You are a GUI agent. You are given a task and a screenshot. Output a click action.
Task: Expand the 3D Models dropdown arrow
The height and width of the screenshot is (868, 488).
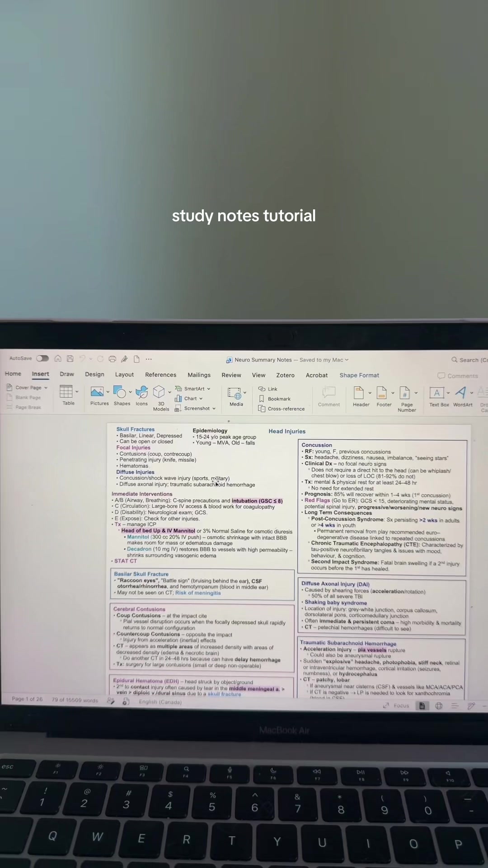click(x=170, y=392)
